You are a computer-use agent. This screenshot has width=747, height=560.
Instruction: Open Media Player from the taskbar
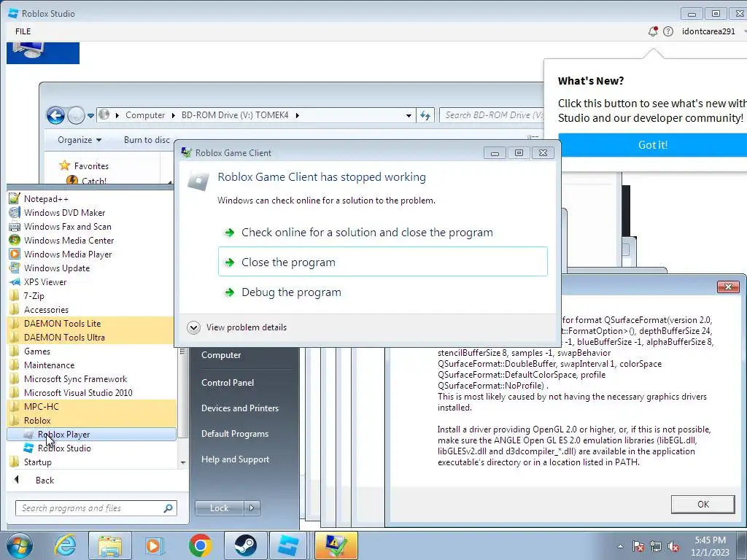[x=155, y=545]
